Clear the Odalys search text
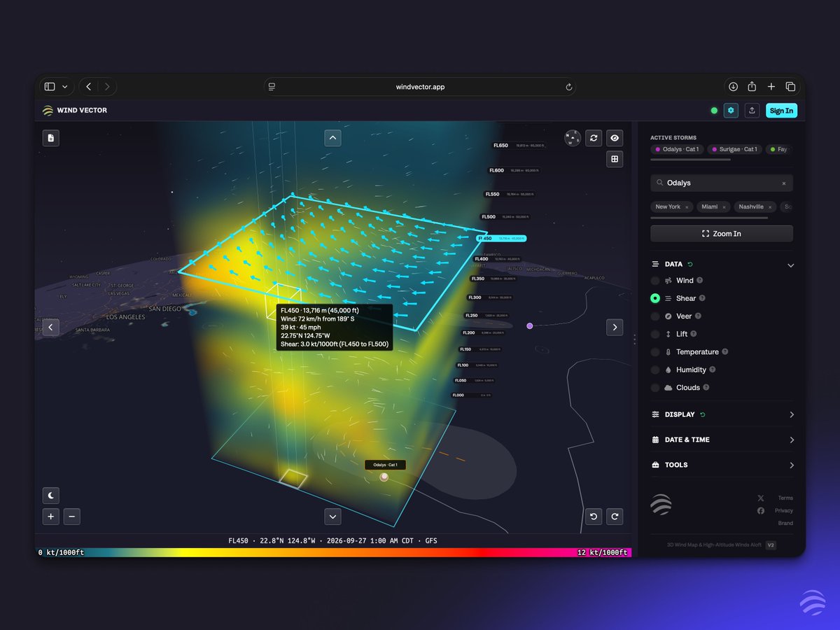The width and height of the screenshot is (840, 630). [x=783, y=183]
